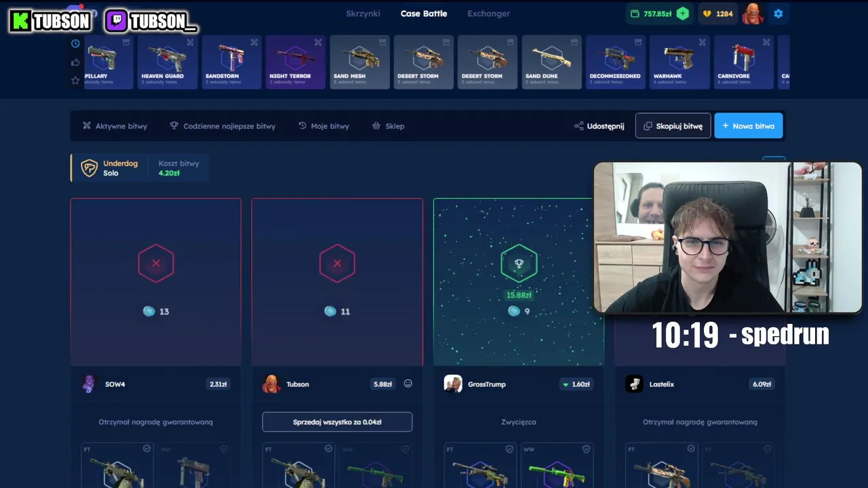Open the Exchanger tab
The width and height of the screenshot is (868, 488).
click(x=488, y=14)
